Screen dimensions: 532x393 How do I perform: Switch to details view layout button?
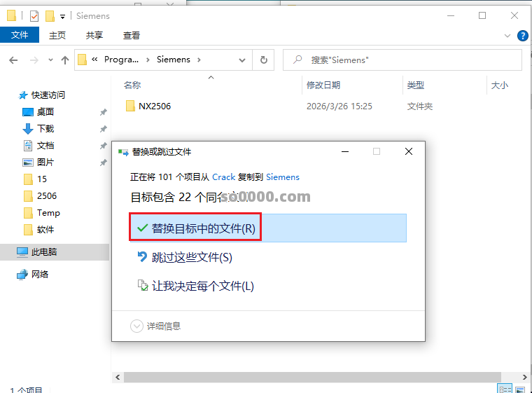coord(503,389)
